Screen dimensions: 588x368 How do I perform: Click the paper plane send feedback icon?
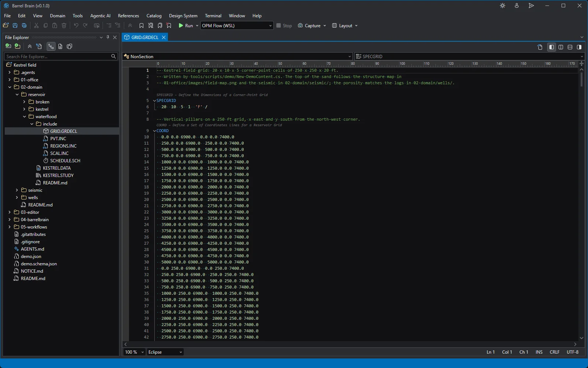531,6
